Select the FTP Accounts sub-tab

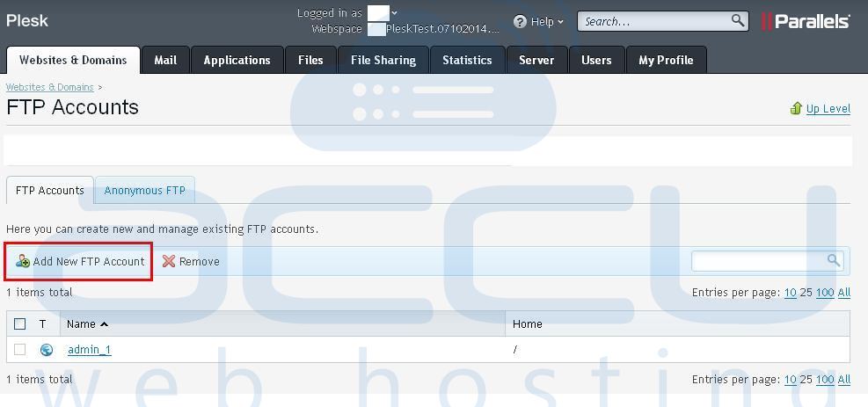(50, 190)
